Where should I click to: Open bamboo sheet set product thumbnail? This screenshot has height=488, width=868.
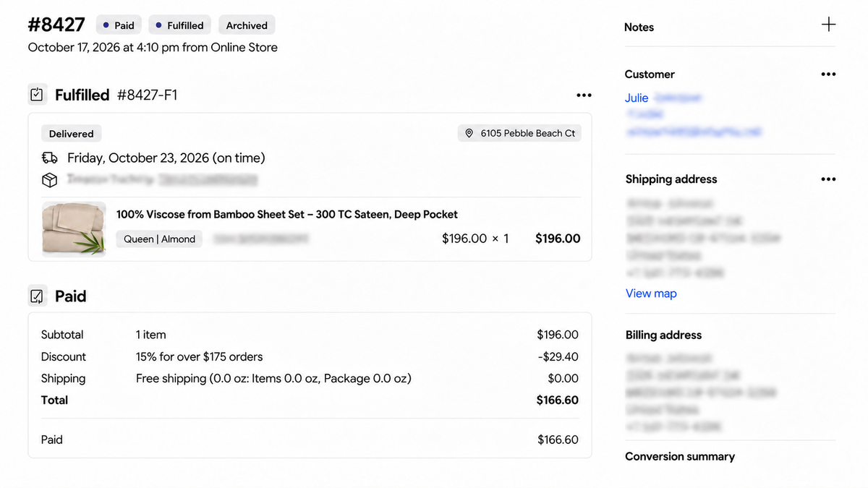[74, 228]
